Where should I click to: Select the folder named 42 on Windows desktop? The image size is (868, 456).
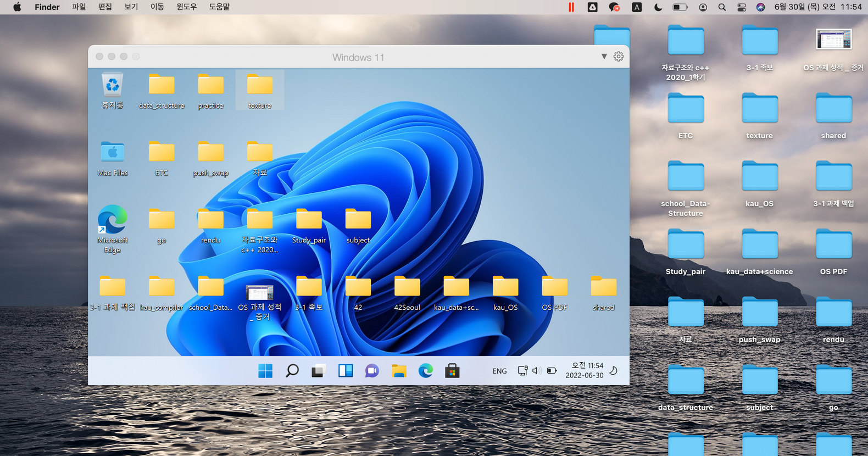[x=358, y=293]
